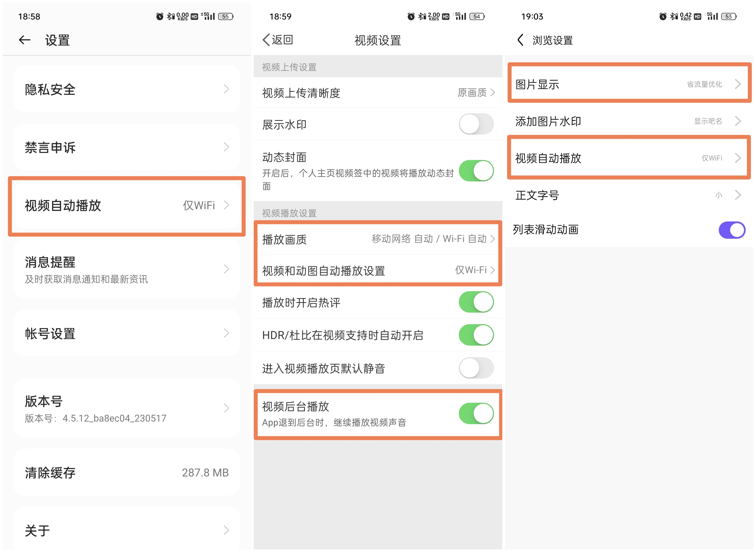756x552 pixels.
Task: Tap the 返回 back arrow on 视频设置
Action: (267, 40)
